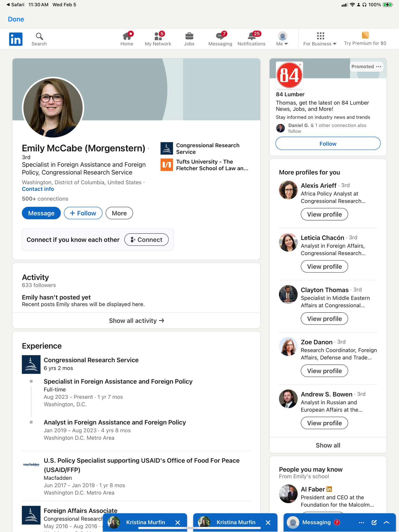Expand the Me profile menu
The image size is (399, 532).
(282, 39)
